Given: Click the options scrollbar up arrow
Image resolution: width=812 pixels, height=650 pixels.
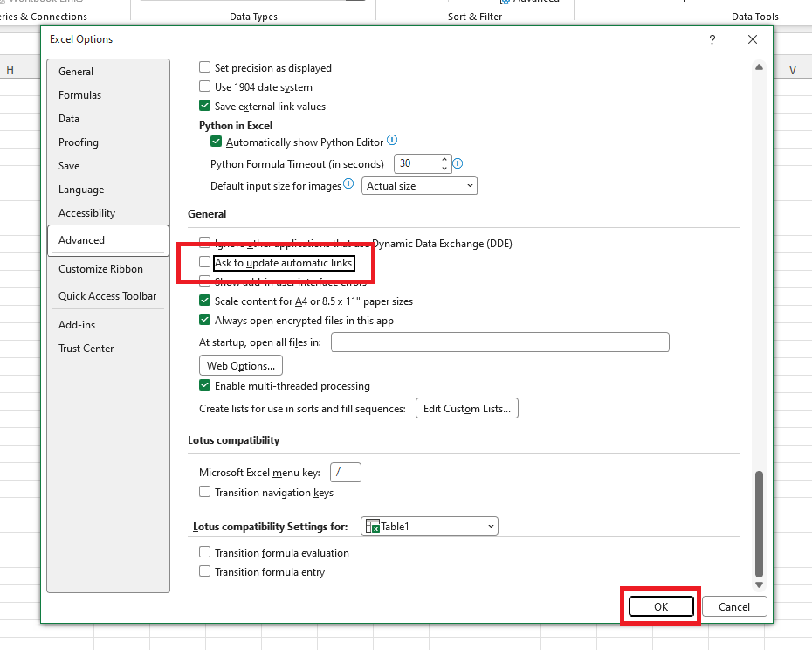Looking at the screenshot, I should click(x=760, y=67).
